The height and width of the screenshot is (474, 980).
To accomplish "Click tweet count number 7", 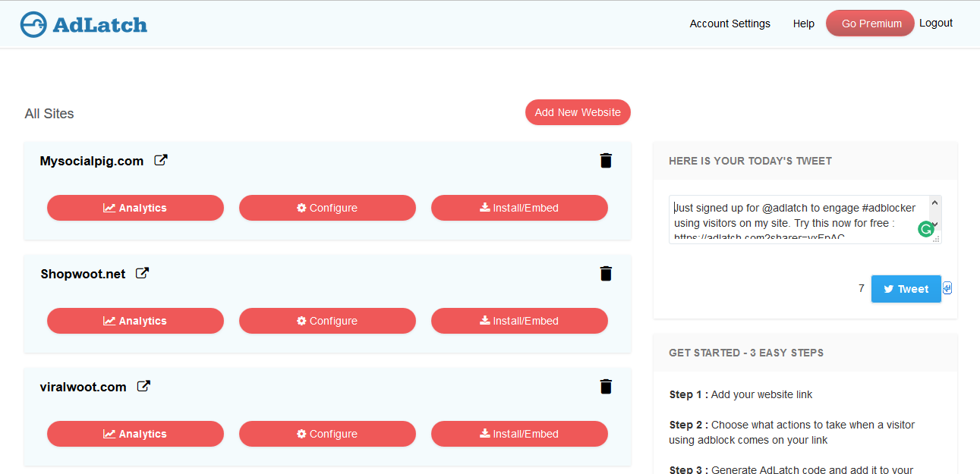I will click(862, 288).
